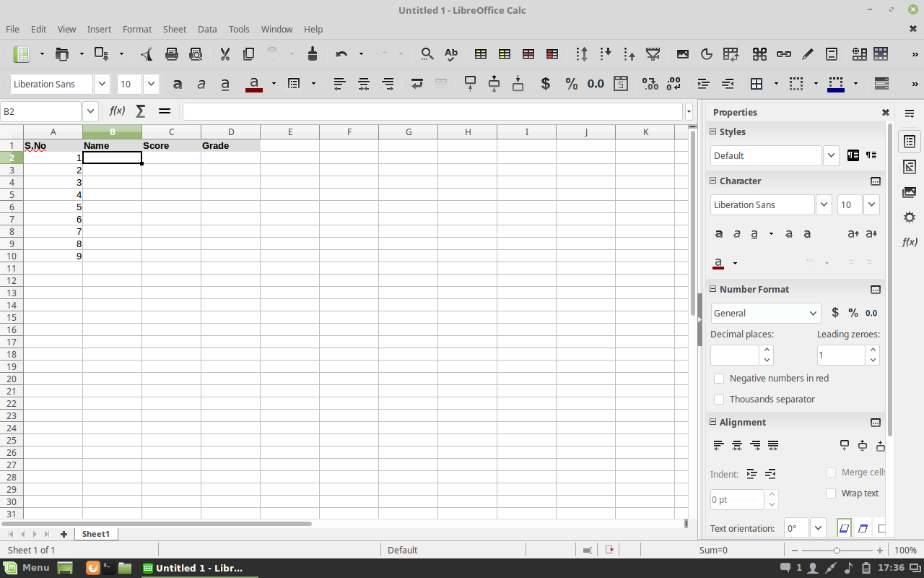
Task: Close the Properties sidebar panel
Action: 886,112
